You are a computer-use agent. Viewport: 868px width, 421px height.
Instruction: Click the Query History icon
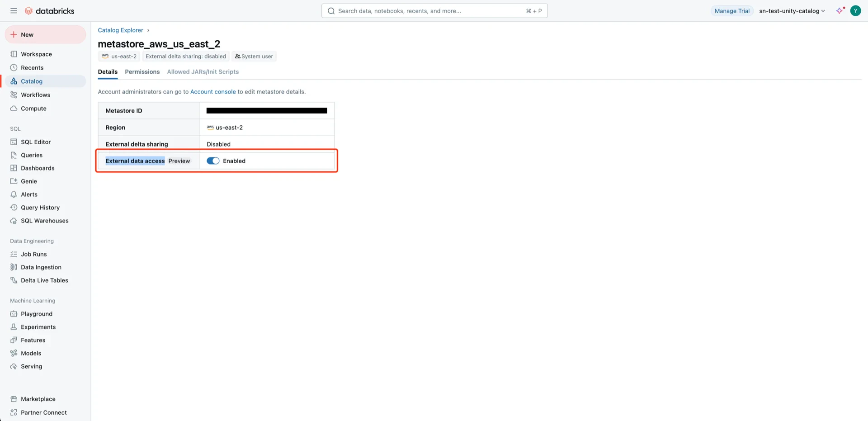[14, 207]
